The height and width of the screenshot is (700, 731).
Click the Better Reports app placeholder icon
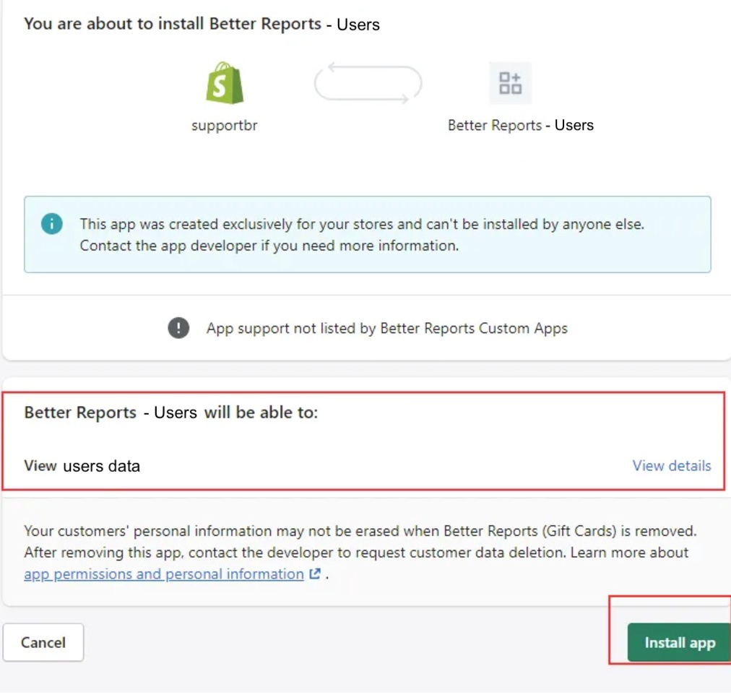[x=510, y=83]
